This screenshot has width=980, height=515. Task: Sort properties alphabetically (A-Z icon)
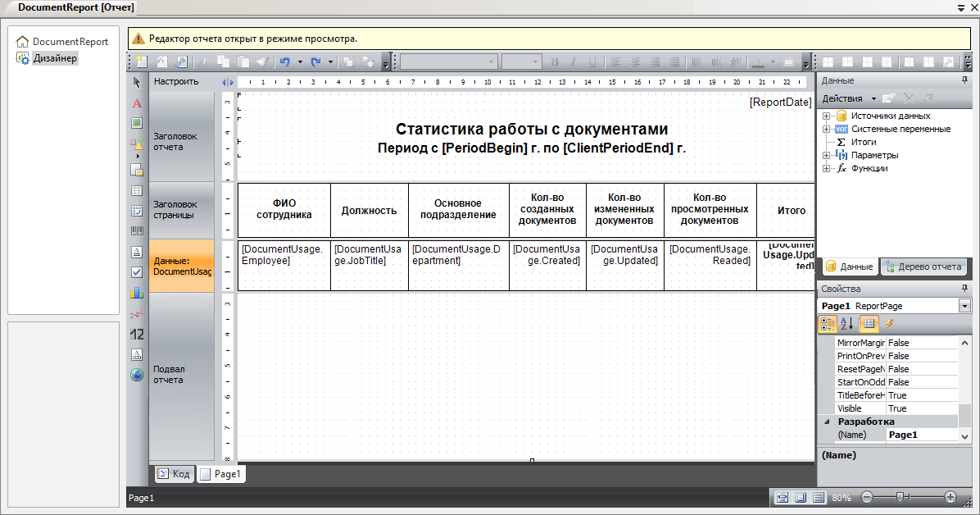tap(847, 324)
